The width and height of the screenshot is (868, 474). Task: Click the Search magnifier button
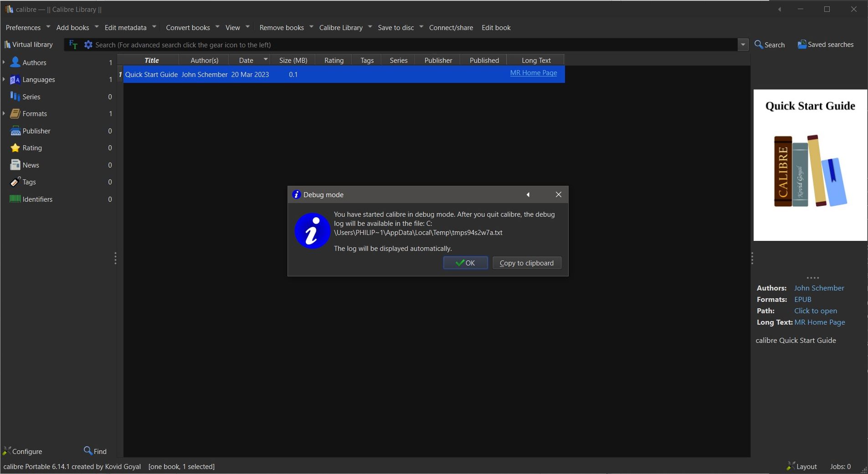(x=770, y=45)
